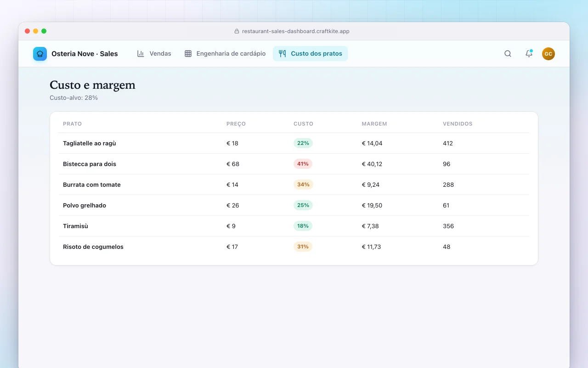Click the site URL in the address bar
The height and width of the screenshot is (368, 588).
pos(296,31)
